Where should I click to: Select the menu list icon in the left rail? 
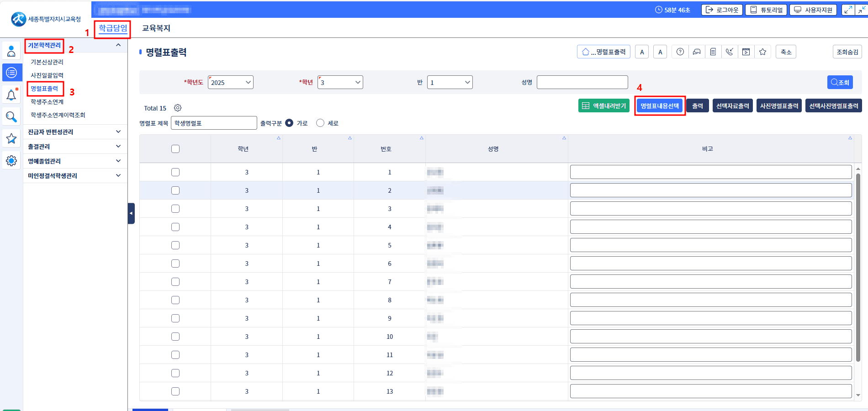[x=11, y=72]
